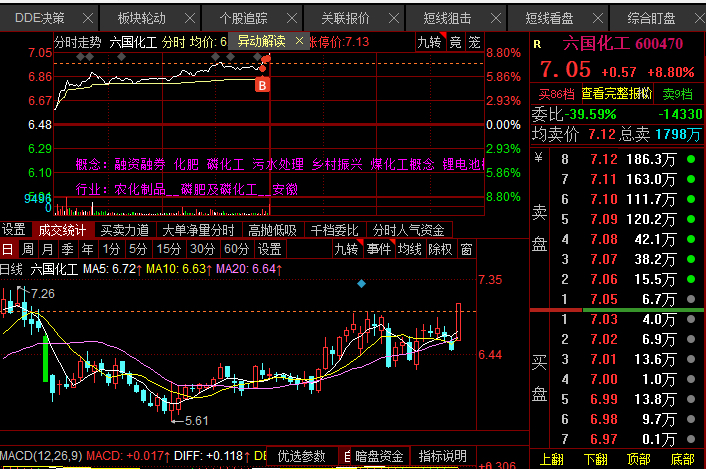Screen dimensions: 706x469
Task: Select the 分时人气资金 sub-tab
Action: pos(409,230)
